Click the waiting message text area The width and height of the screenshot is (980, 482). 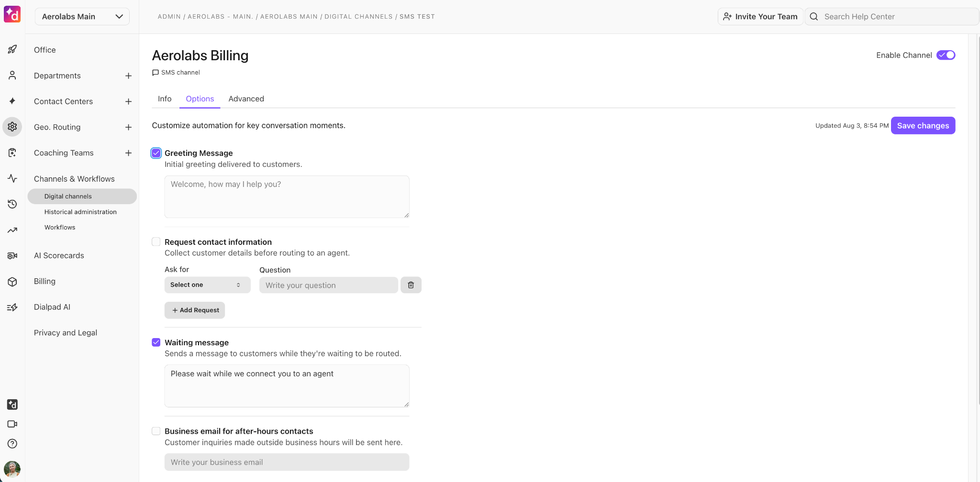point(287,386)
